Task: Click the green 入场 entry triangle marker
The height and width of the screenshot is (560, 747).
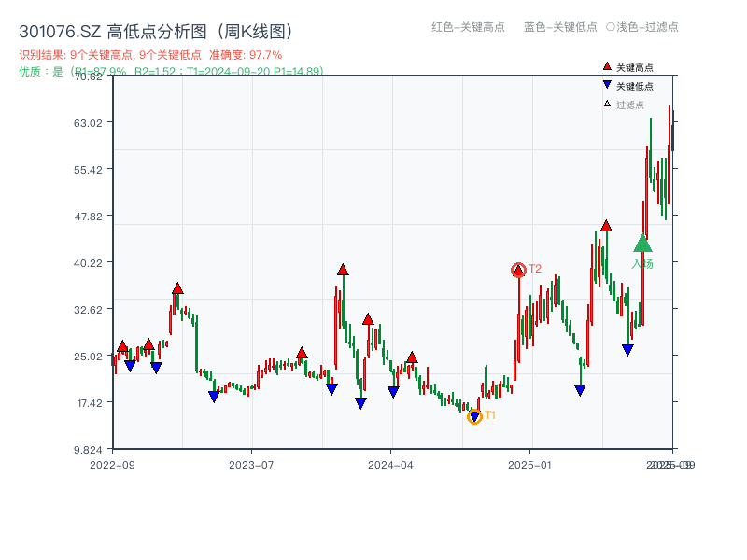Action: pyautogui.click(x=642, y=245)
